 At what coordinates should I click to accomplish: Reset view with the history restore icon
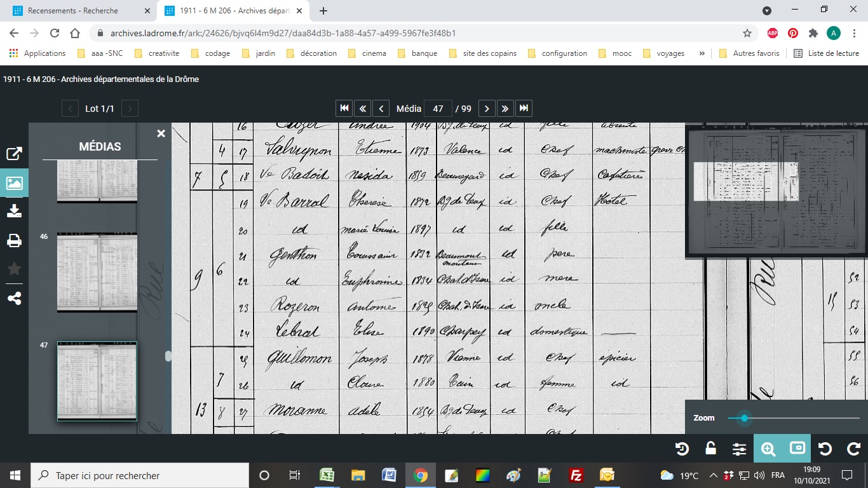[682, 449]
